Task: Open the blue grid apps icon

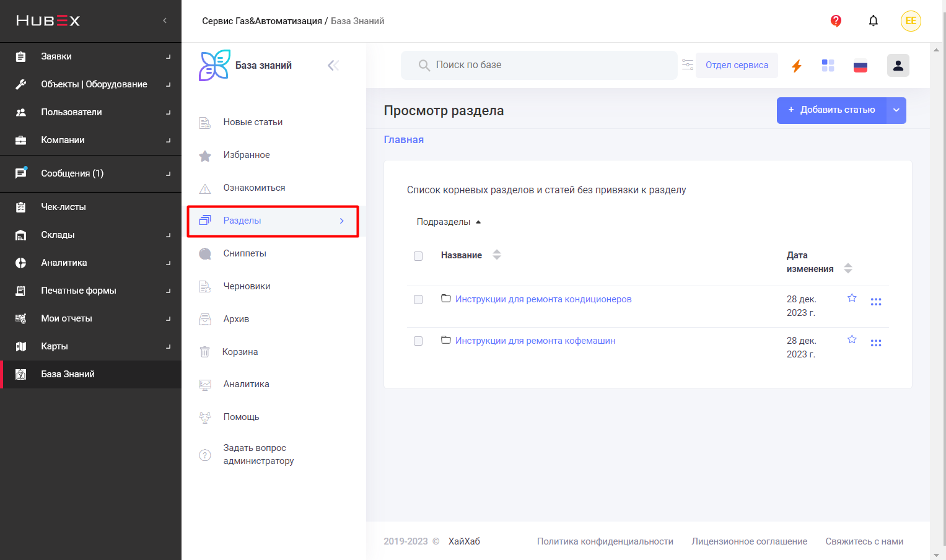Action: (828, 66)
